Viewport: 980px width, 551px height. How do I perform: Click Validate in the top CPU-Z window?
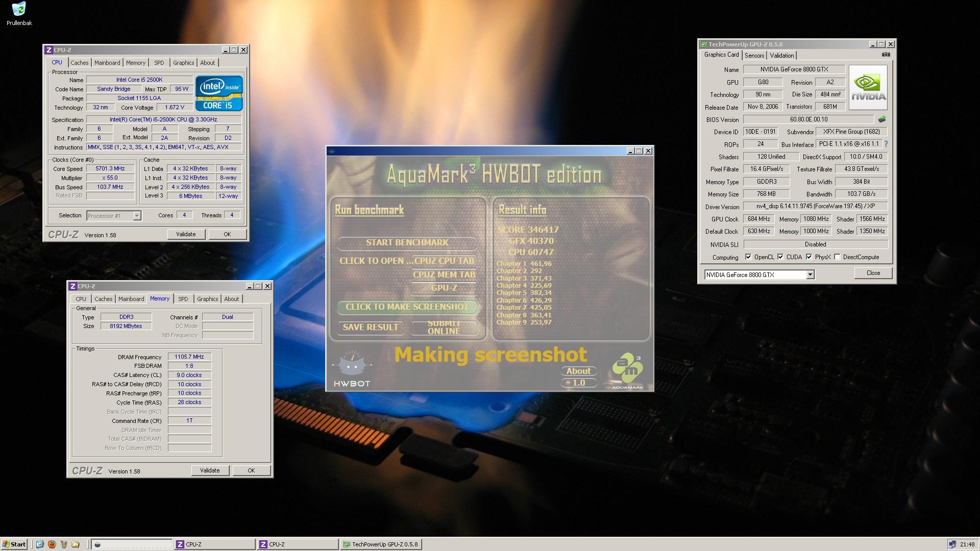click(186, 234)
